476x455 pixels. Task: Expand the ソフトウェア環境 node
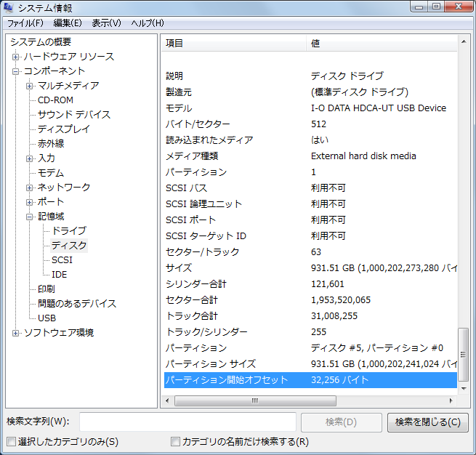pos(15,333)
